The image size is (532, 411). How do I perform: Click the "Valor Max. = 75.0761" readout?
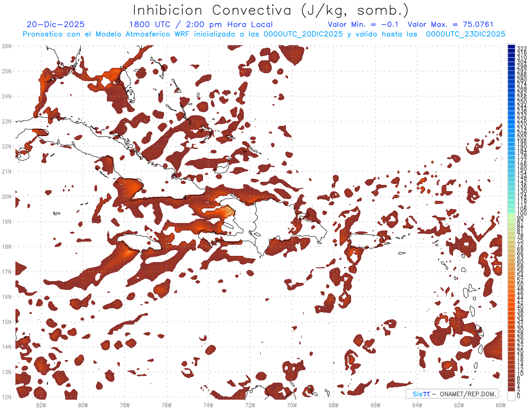coord(450,25)
